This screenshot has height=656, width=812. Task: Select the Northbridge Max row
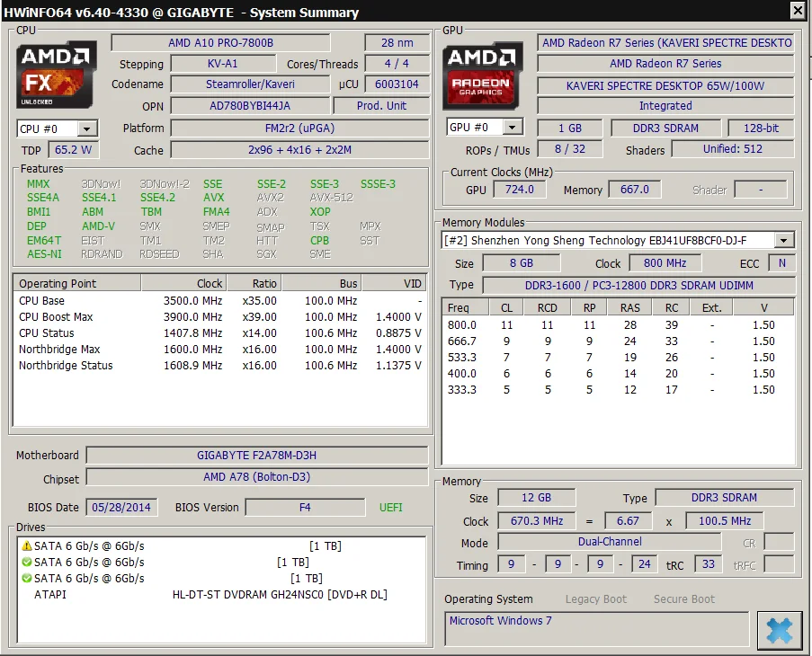[x=220, y=350]
